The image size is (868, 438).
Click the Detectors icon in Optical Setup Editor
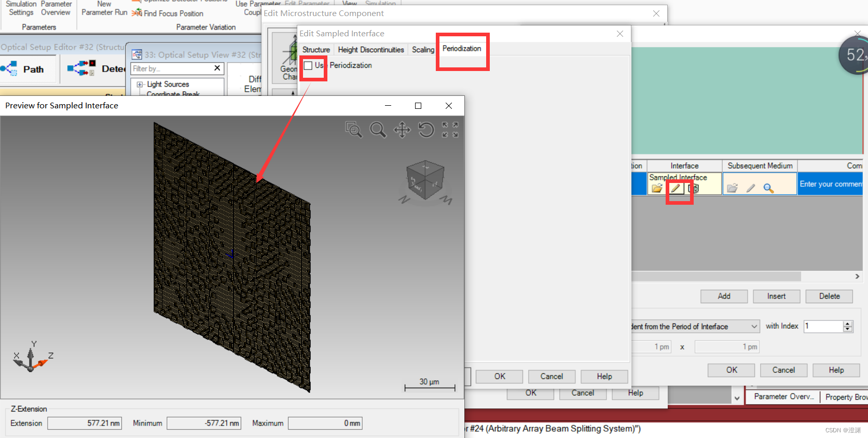pos(81,68)
